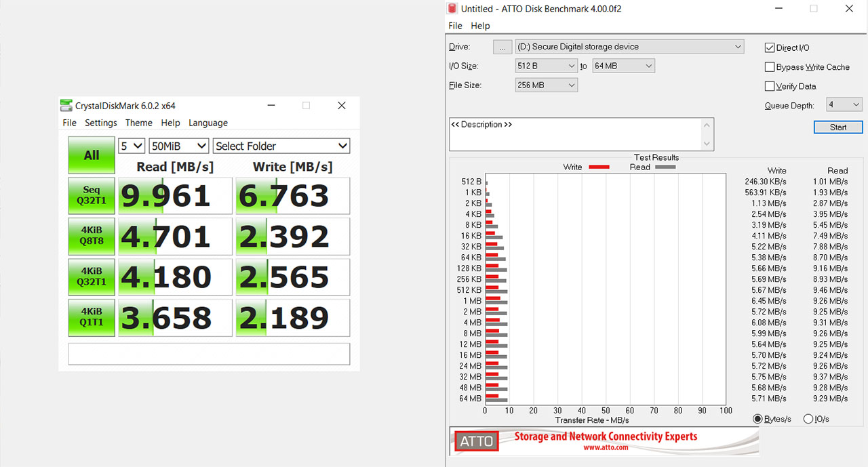This screenshot has height=467, width=868.
Task: Open the File Size dropdown 256 MB
Action: click(546, 85)
